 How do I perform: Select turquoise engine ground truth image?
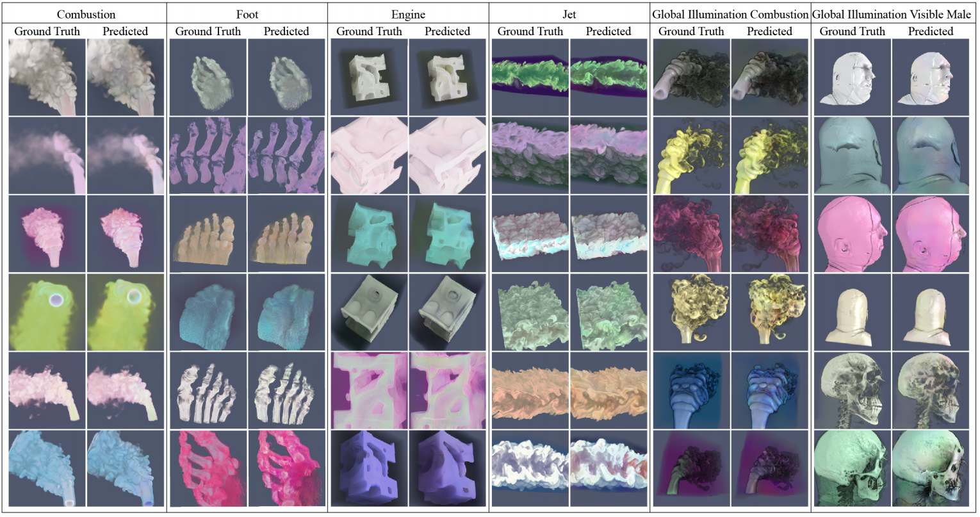point(370,233)
